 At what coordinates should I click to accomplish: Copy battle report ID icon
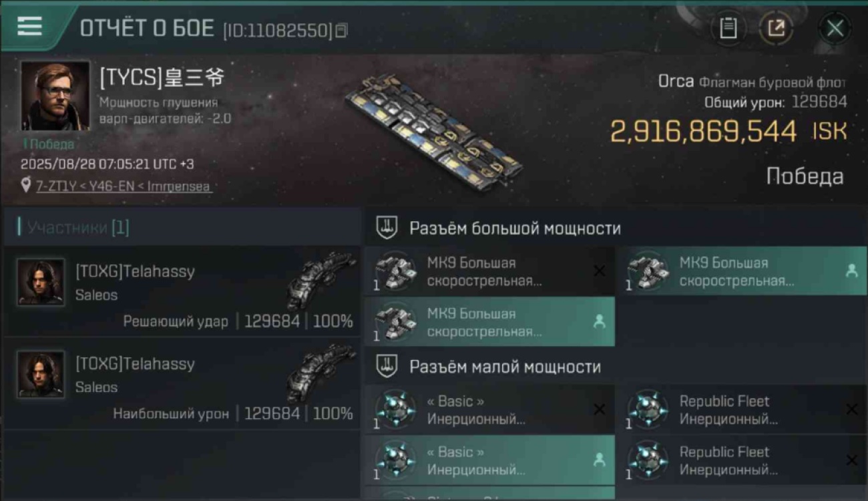tap(341, 30)
